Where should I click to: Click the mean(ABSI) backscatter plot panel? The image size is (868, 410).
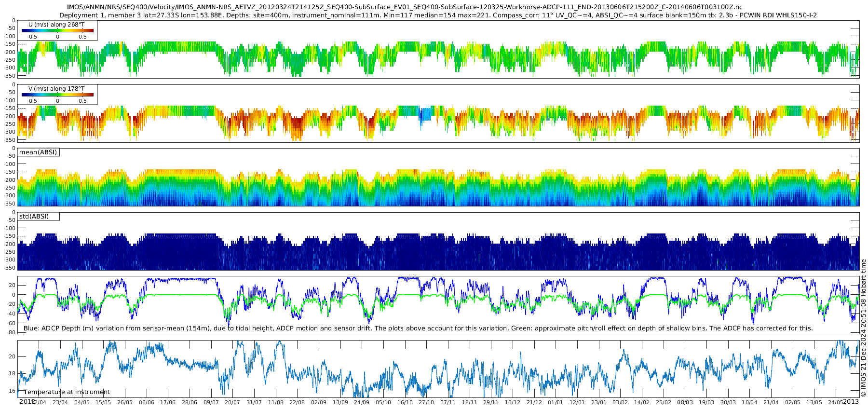438,178
